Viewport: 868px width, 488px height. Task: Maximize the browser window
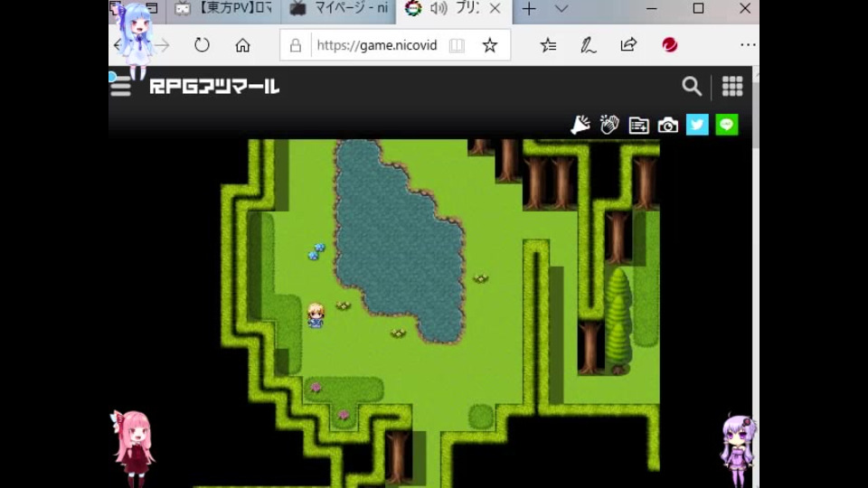coord(699,9)
